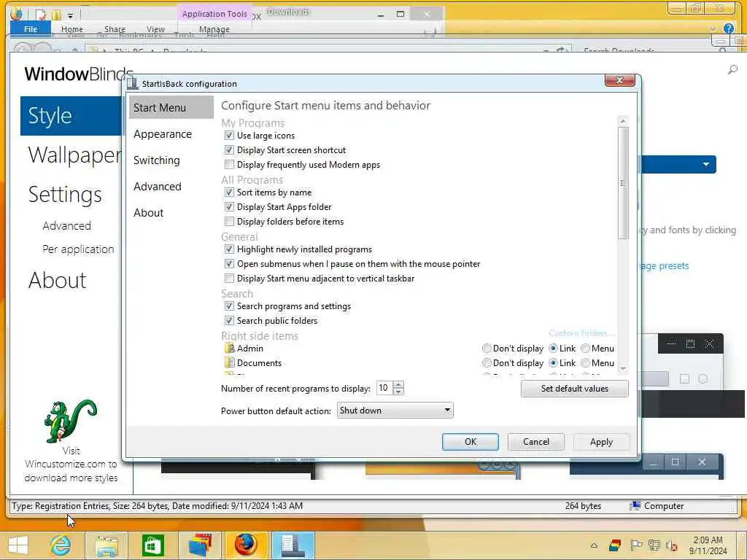Open the network tray icon

654,545
